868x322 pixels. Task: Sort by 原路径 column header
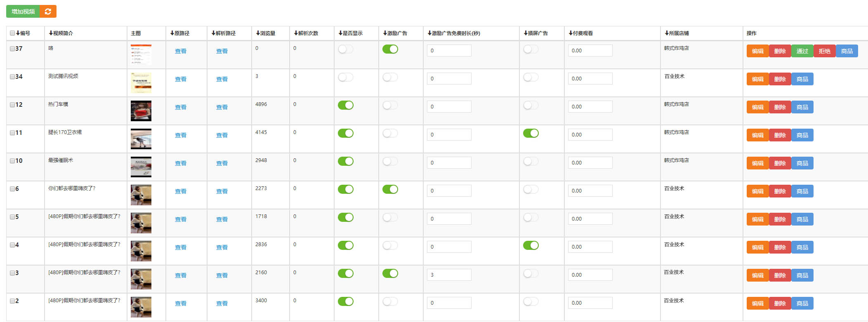tap(179, 33)
